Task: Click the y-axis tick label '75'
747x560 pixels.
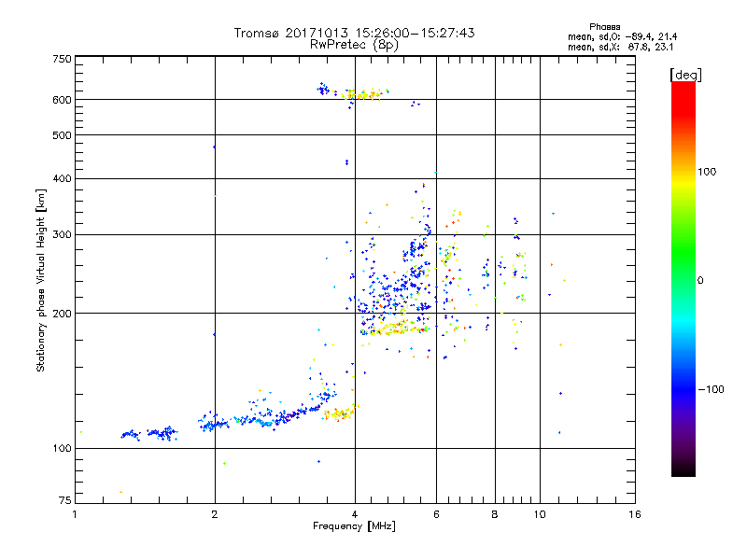Action: point(65,500)
